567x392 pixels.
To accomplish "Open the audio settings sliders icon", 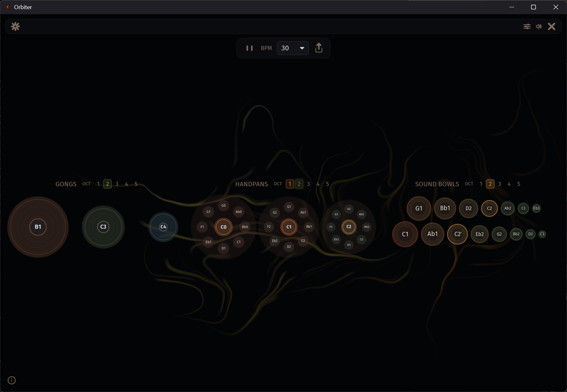I will pos(527,26).
